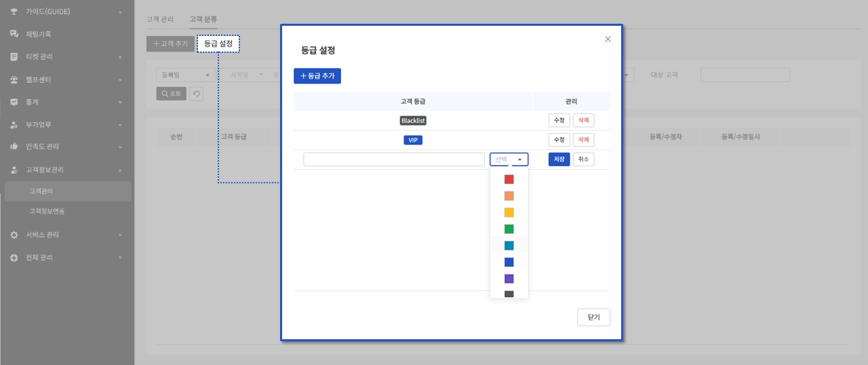Click the chat history speech bubble icon
Image resolution: width=868 pixels, height=365 pixels.
point(14,34)
